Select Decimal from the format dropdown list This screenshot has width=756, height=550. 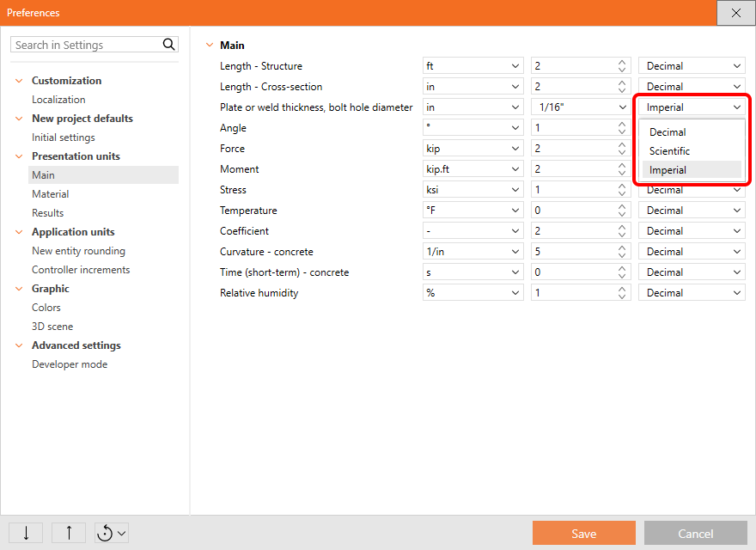668,132
